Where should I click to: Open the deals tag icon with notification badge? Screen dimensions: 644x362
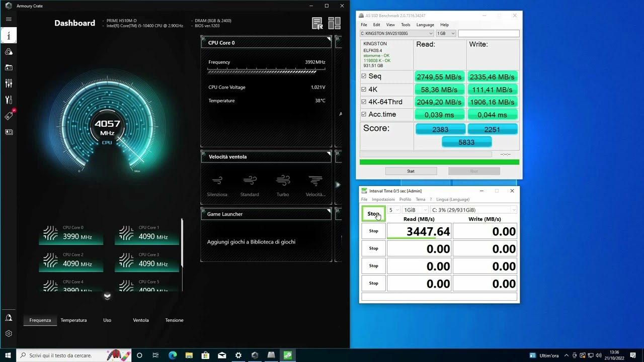(x=9, y=116)
